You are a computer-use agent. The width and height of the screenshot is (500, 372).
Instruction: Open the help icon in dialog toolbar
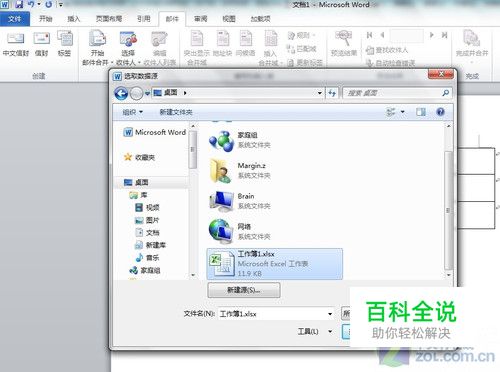pos(440,112)
